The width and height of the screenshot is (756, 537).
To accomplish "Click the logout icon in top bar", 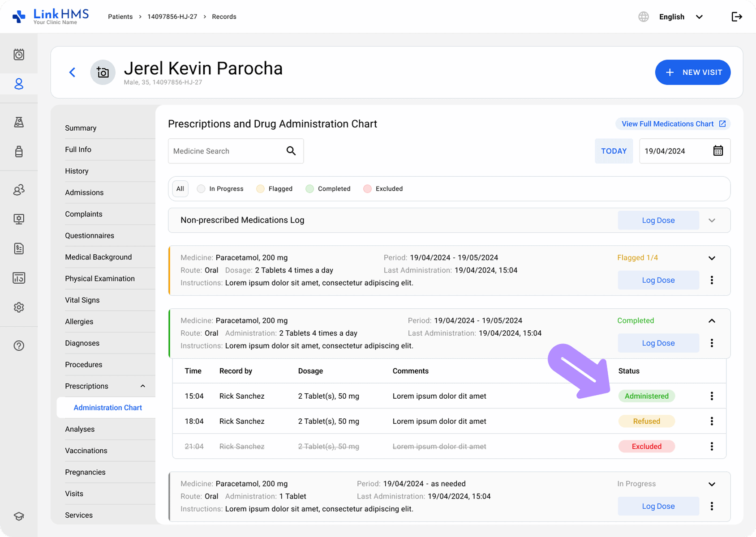I will coord(736,17).
